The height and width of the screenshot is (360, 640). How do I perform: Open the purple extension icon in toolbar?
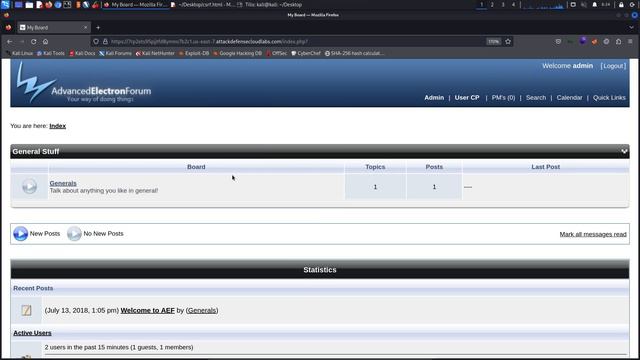coord(583,41)
